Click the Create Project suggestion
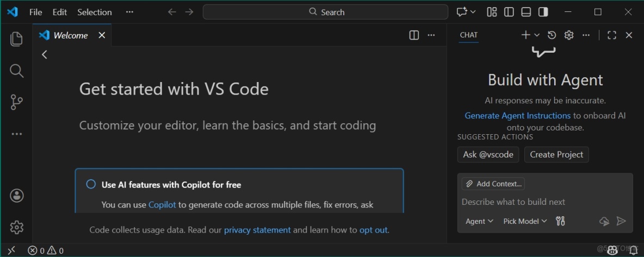 coord(556,155)
